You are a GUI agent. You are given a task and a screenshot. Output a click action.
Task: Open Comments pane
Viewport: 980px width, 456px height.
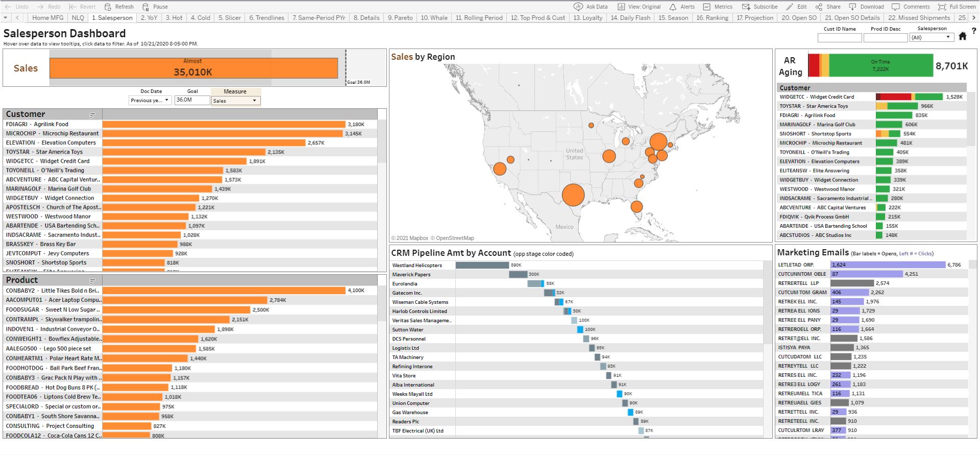[x=911, y=7]
